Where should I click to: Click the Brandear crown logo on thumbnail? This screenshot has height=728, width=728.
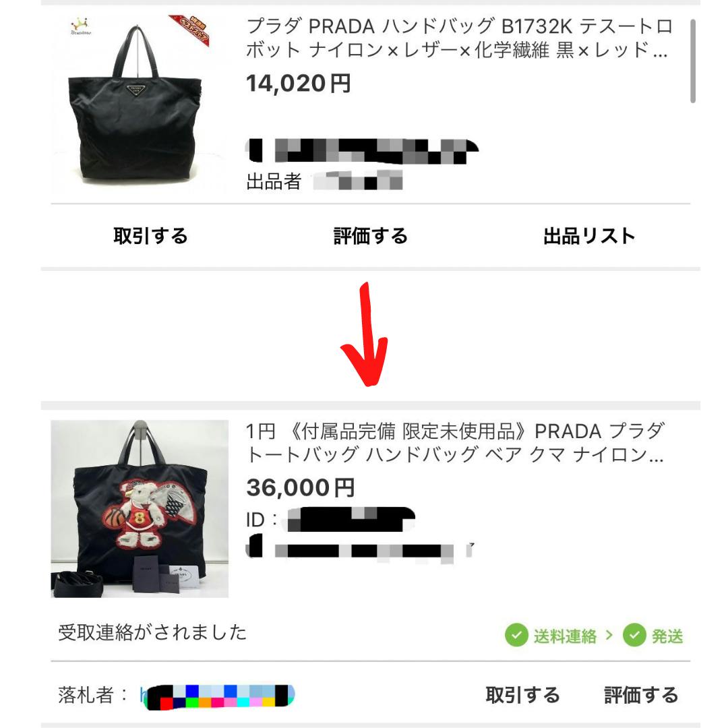[x=81, y=26]
